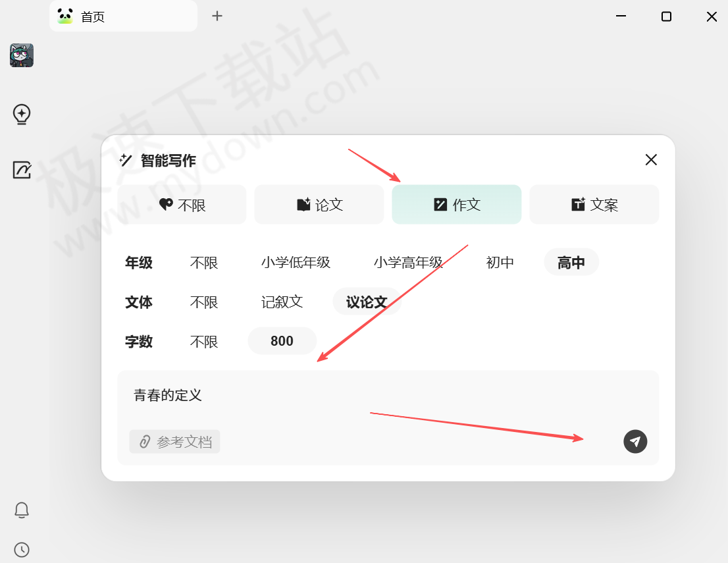728x563 pixels.
Task: Open a new tab with plus icon
Action: pyautogui.click(x=217, y=16)
